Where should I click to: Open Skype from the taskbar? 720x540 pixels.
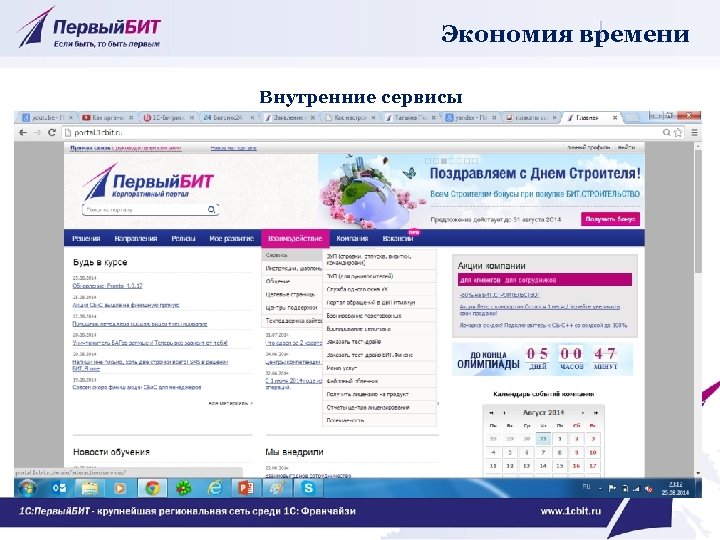(308, 488)
